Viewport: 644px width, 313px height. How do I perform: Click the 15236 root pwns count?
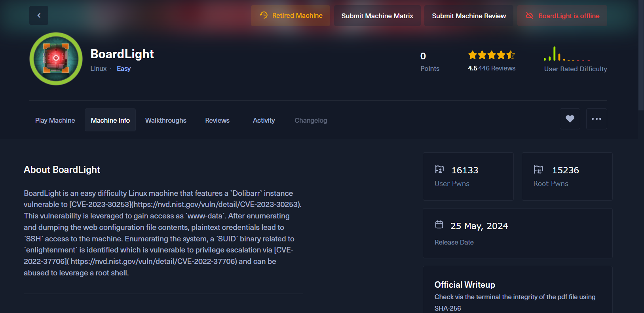[565, 170]
